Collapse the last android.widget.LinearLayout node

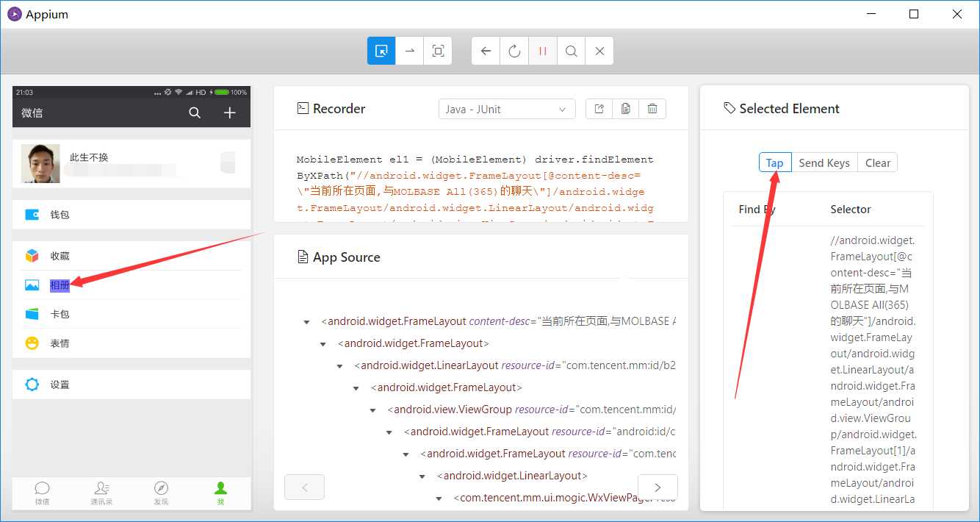pos(422,476)
